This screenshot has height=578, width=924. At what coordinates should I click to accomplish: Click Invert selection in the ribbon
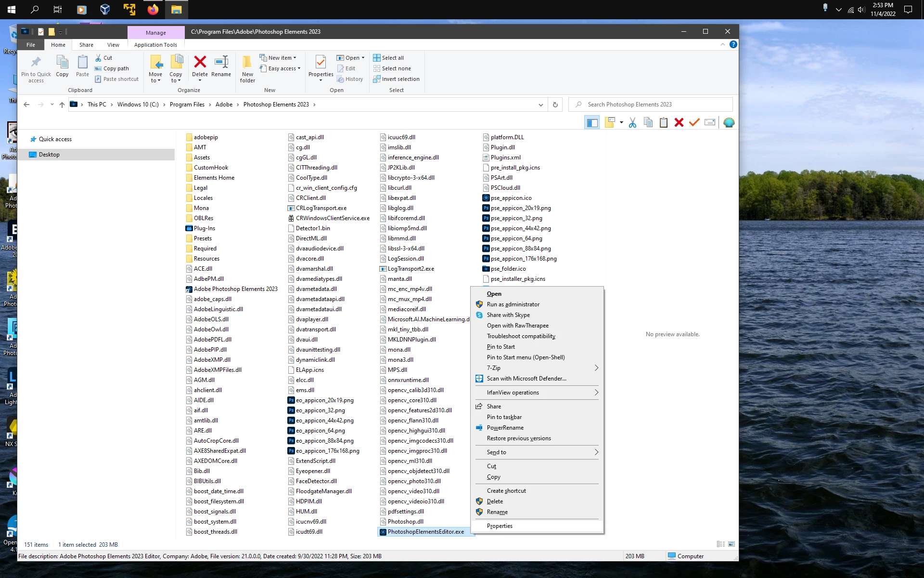(400, 79)
